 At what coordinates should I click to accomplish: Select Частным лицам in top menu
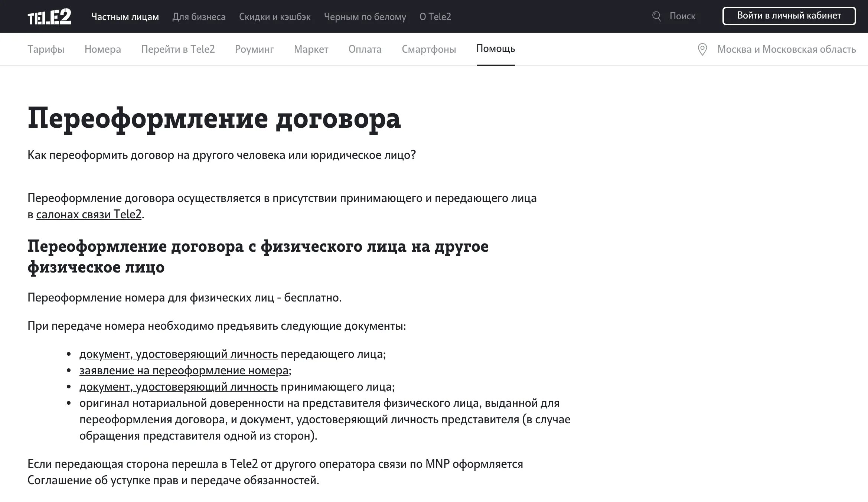click(125, 17)
